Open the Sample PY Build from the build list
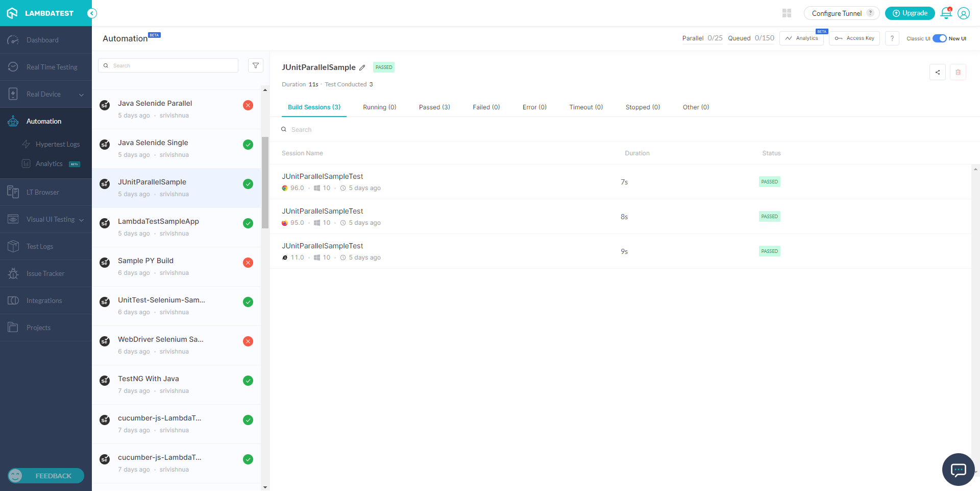 click(145, 261)
